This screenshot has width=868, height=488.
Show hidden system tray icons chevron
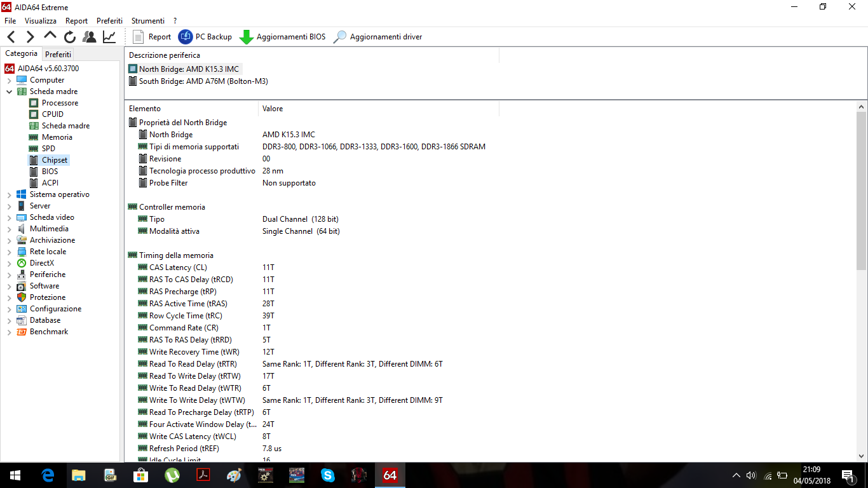point(736,475)
